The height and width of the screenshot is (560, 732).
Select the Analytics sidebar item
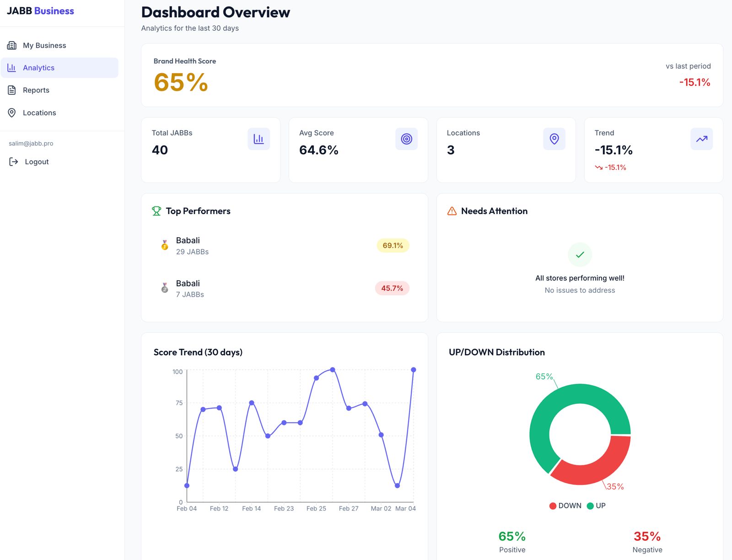[x=39, y=68]
